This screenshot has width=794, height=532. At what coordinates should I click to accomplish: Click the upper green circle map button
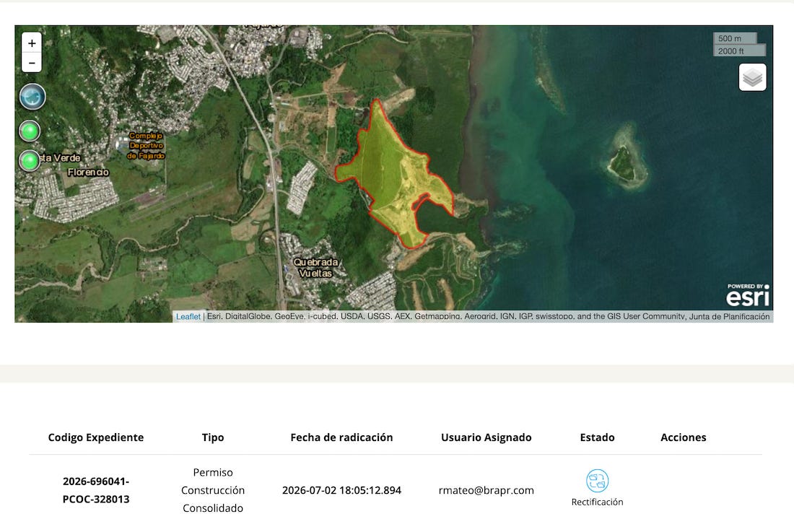coord(30,131)
